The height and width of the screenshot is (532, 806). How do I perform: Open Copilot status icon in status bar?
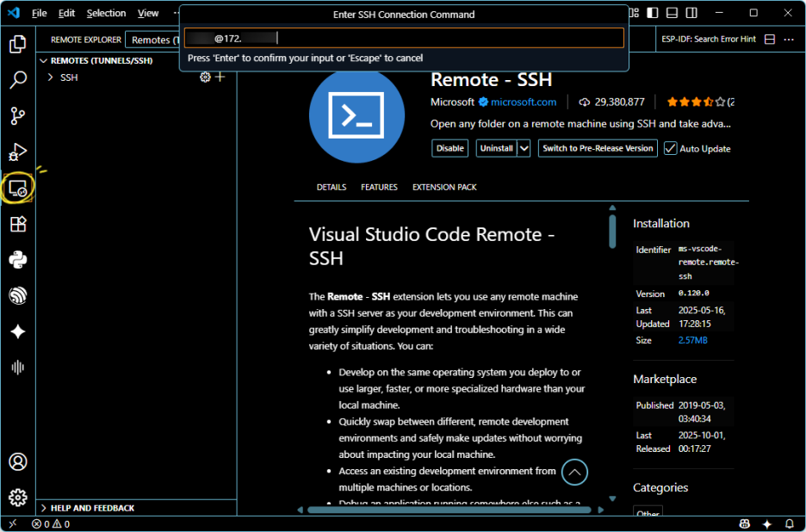click(745, 523)
